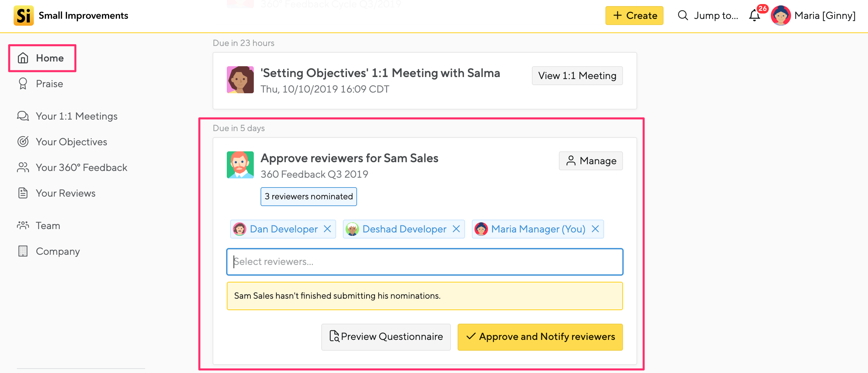Click Sam Sales avatar thumbnail
The image size is (868, 373).
pyautogui.click(x=240, y=165)
